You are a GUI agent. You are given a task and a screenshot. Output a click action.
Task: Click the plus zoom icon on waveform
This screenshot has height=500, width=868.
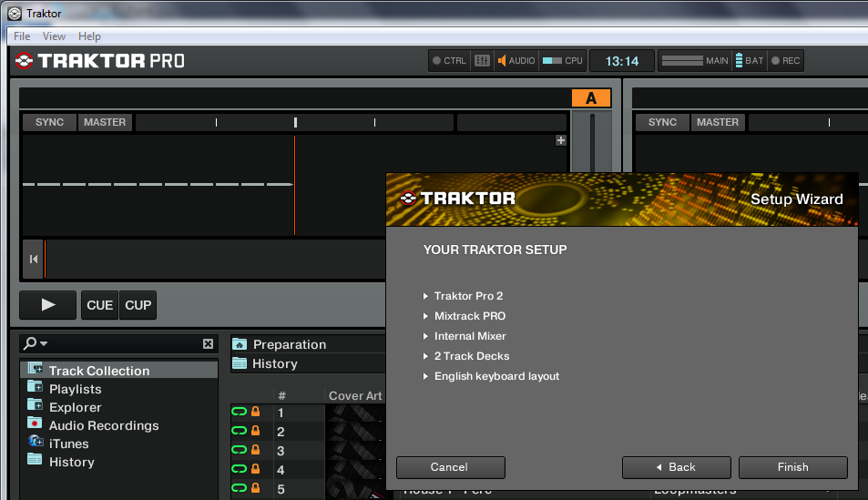(x=561, y=140)
